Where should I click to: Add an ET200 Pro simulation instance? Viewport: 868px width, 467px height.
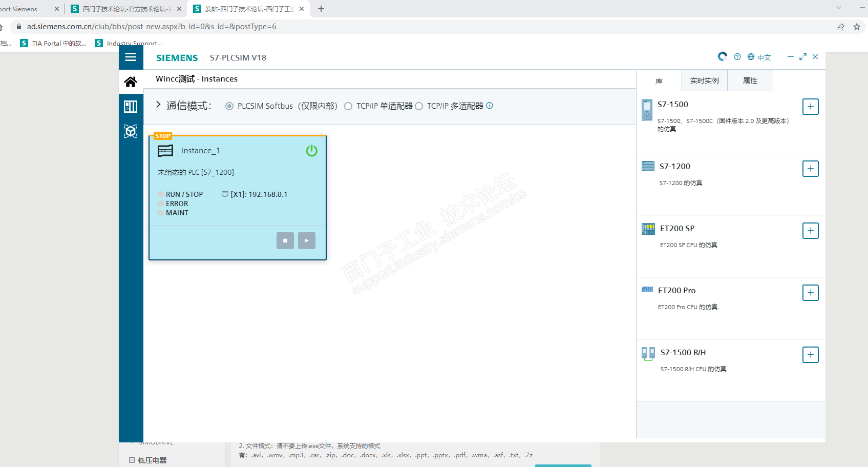pos(810,293)
